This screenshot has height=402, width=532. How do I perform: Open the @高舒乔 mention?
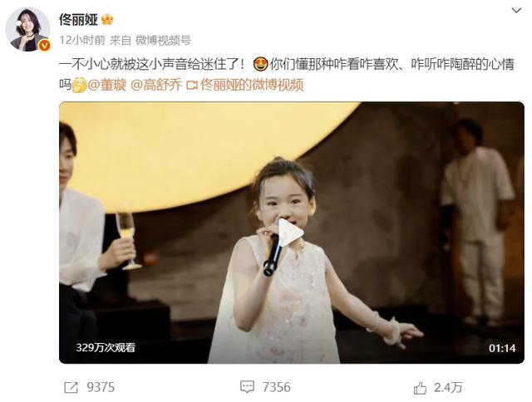coord(156,85)
